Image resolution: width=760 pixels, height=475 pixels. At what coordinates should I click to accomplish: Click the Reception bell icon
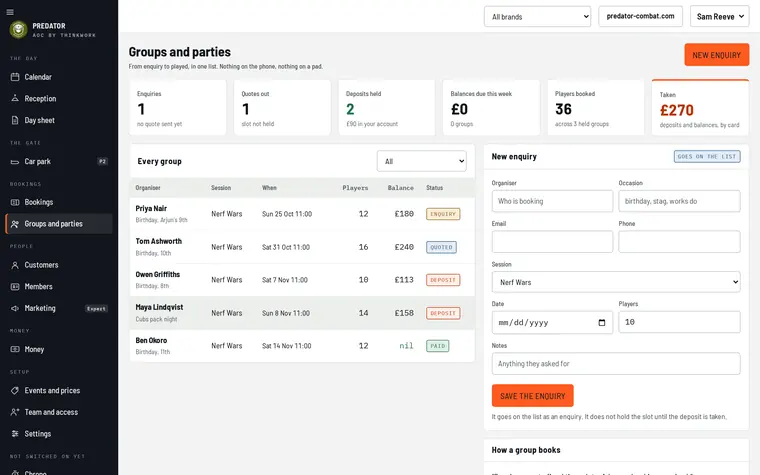click(x=15, y=98)
